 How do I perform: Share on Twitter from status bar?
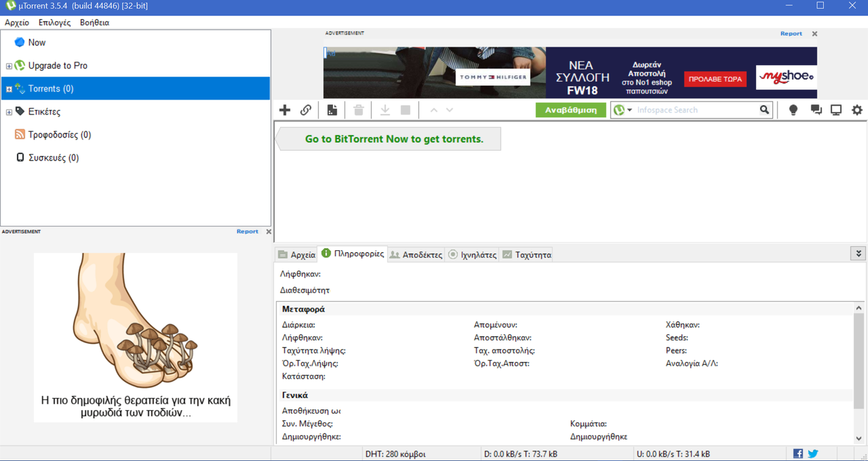[x=813, y=454]
